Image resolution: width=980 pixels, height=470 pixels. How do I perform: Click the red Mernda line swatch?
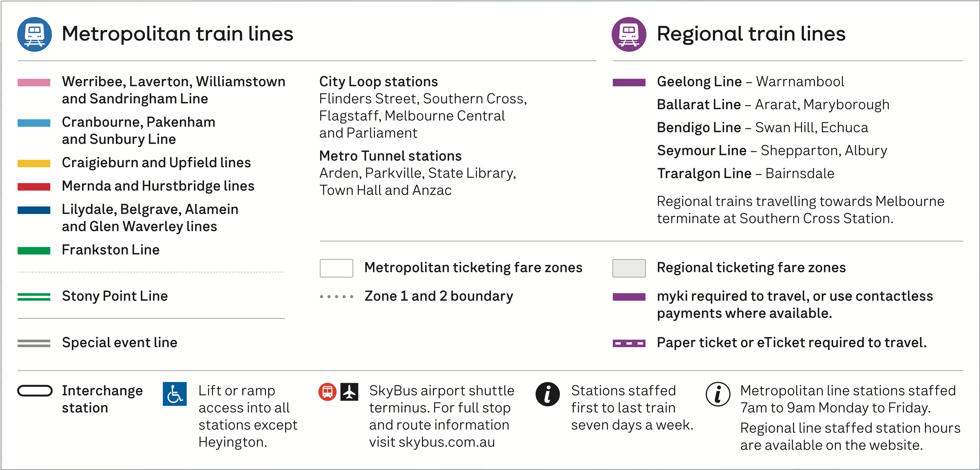(34, 187)
